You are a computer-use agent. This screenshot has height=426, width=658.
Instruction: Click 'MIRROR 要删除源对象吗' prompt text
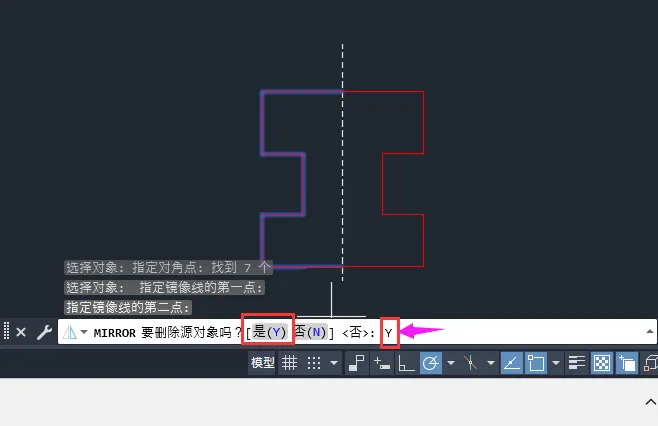coord(168,332)
